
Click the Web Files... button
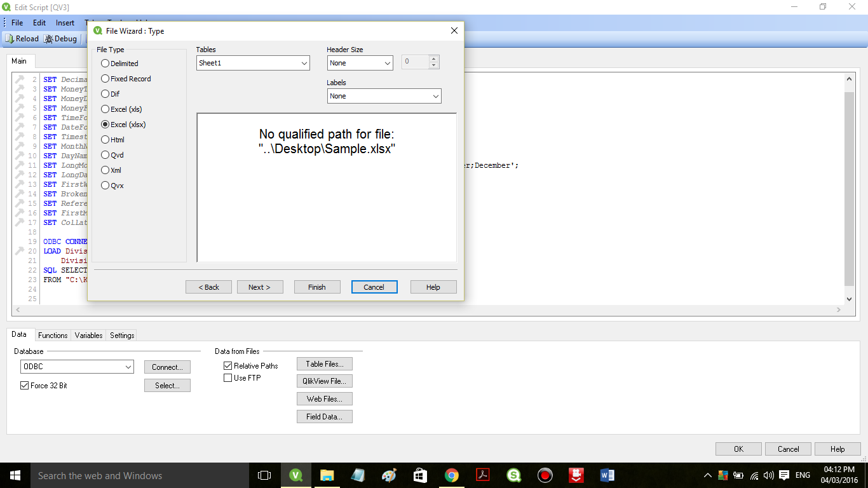point(325,399)
